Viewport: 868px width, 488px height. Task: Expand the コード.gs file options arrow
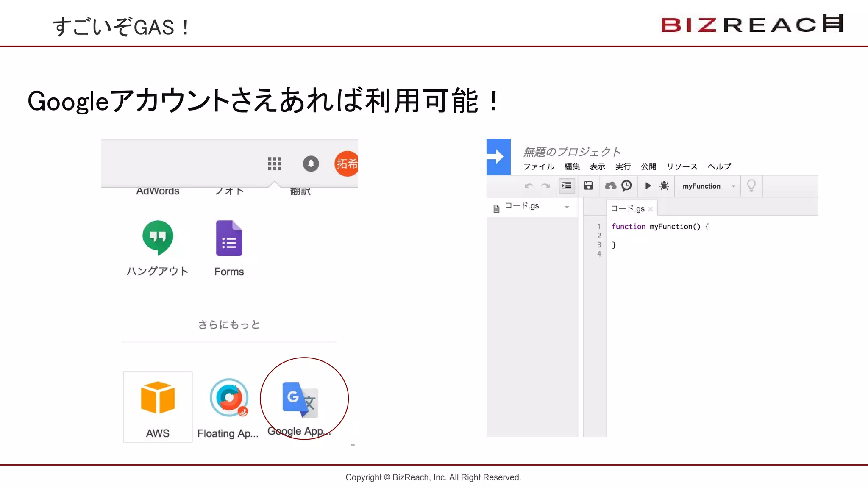567,207
